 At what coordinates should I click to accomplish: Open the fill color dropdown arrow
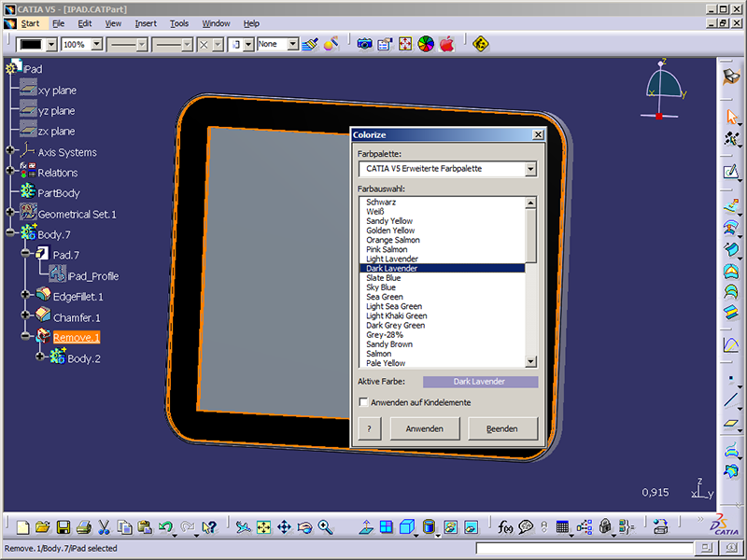click(x=51, y=45)
